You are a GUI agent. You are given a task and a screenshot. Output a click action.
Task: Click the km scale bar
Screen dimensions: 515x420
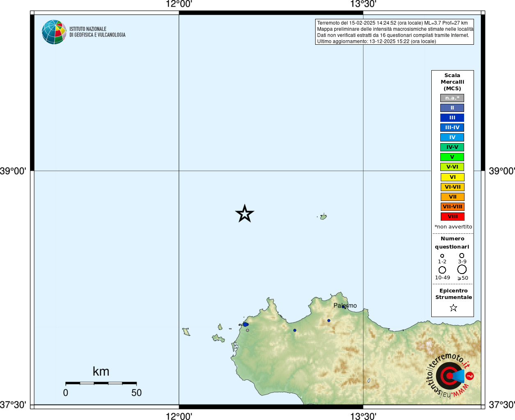coord(101,383)
